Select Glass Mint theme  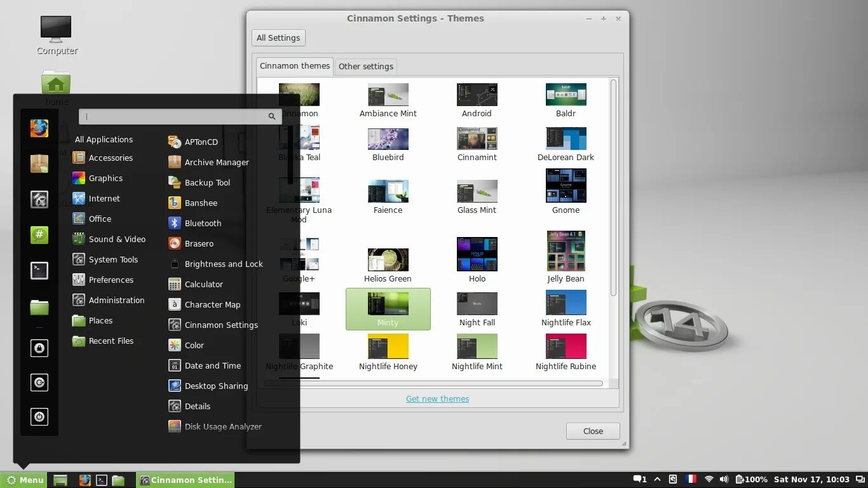477,197
